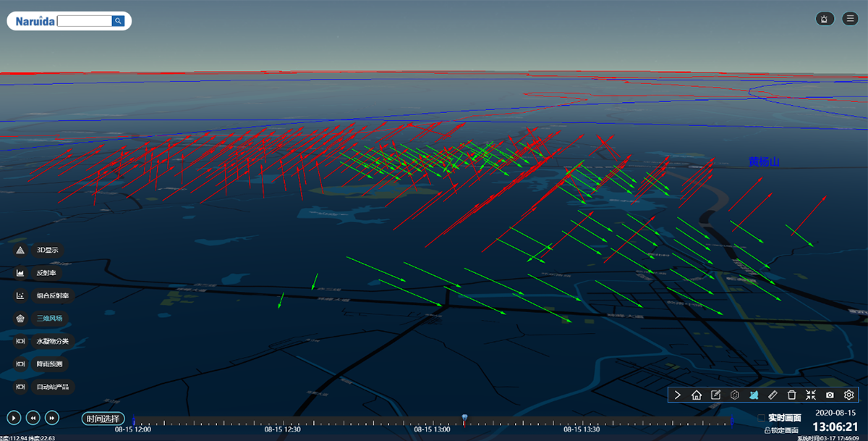Select the 反射率 menu item
The height and width of the screenshot is (441, 868).
46,273
